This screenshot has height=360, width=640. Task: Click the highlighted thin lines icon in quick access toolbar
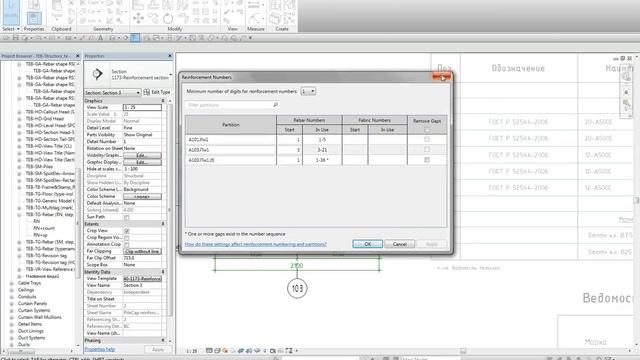pyautogui.click(x=135, y=38)
